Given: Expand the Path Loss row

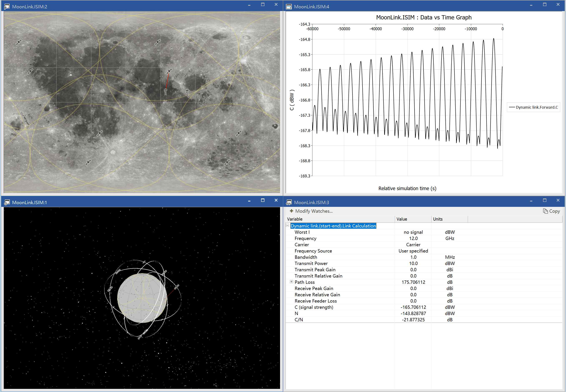Looking at the screenshot, I should (x=291, y=282).
